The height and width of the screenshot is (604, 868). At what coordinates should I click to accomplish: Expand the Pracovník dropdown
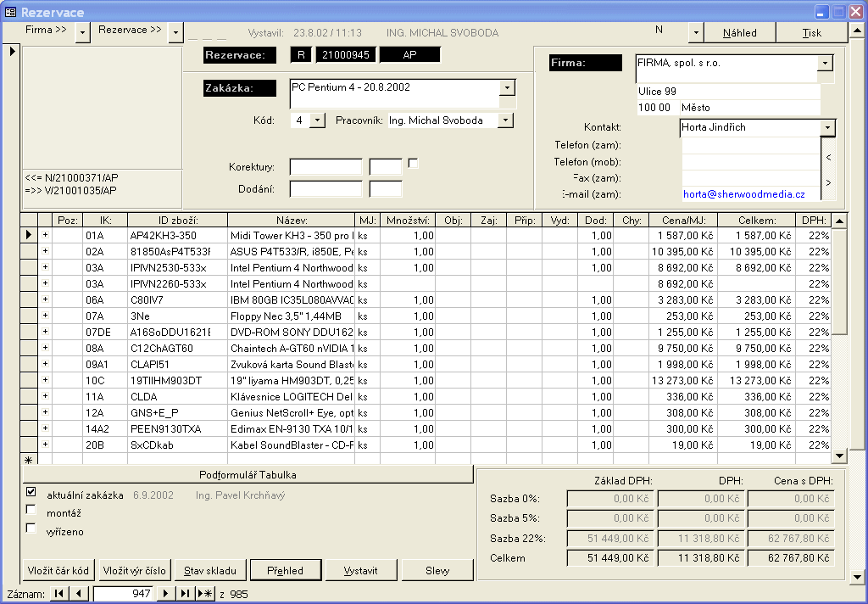coord(505,120)
